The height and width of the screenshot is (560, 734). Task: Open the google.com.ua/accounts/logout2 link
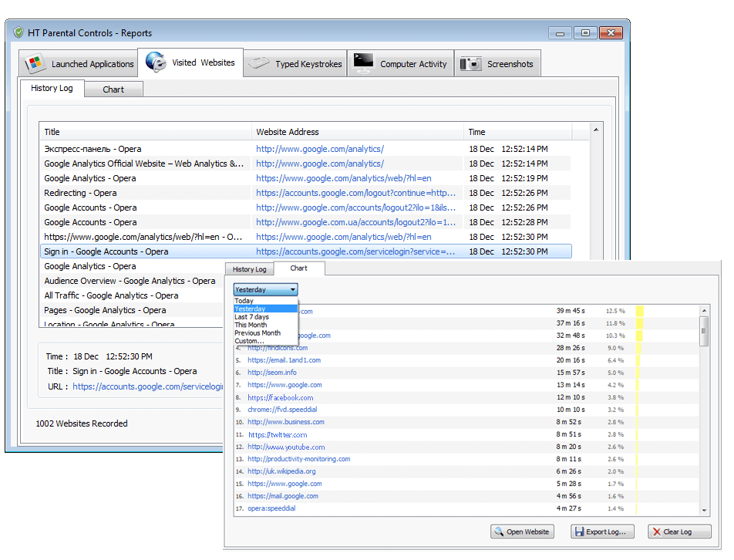pos(355,222)
